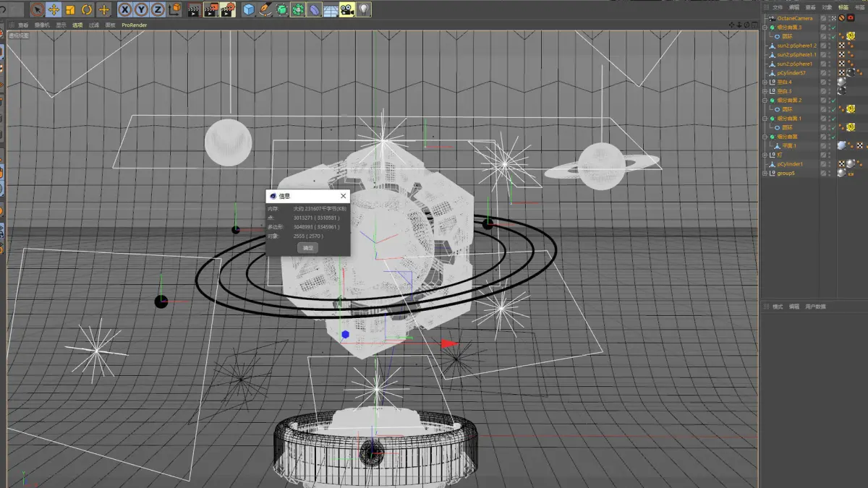Select sun2:pSphere1.1 object
Viewport: 868px width, 488px height.
(796, 54)
